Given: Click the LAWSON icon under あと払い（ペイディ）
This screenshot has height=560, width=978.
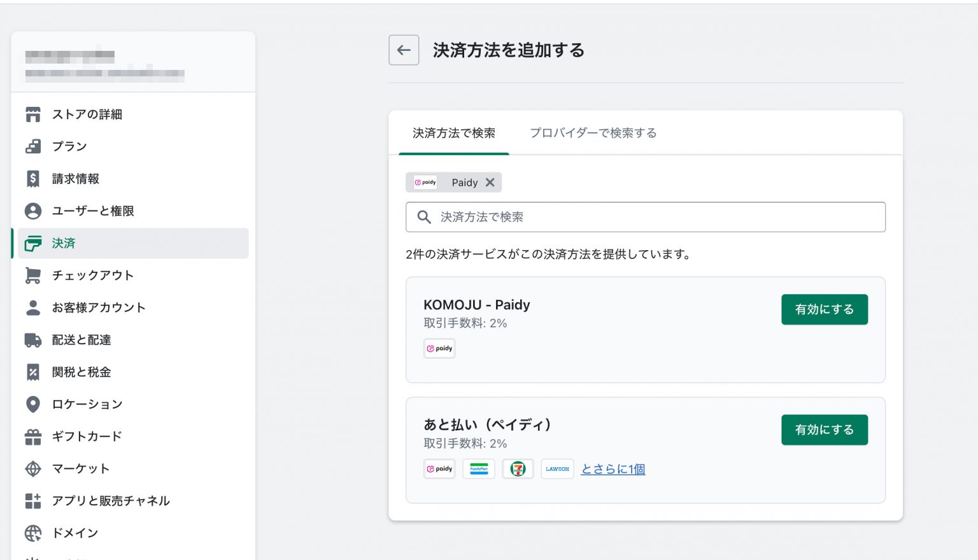Looking at the screenshot, I should 557,469.
